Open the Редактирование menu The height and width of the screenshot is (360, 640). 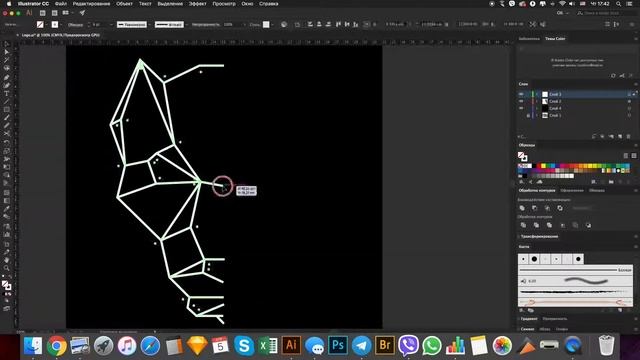[91, 4]
